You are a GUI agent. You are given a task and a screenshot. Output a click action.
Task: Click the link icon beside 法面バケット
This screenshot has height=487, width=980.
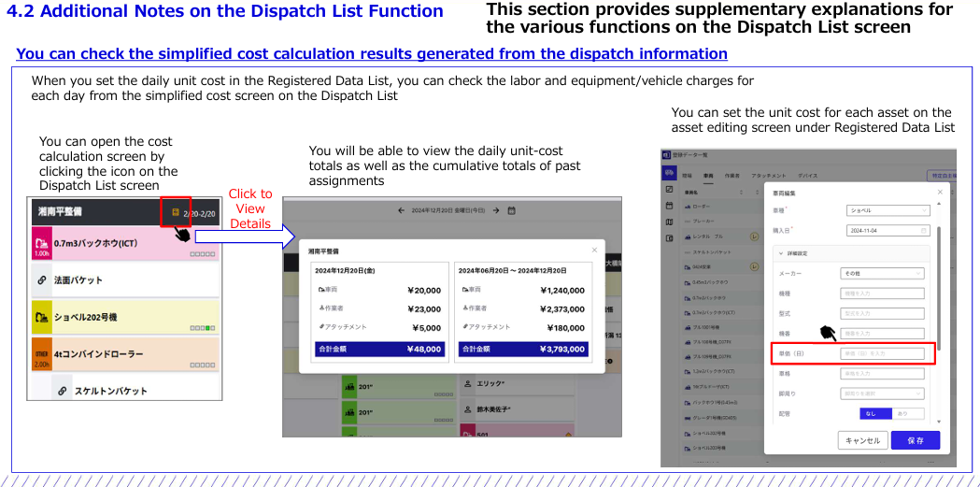pyautogui.click(x=42, y=279)
